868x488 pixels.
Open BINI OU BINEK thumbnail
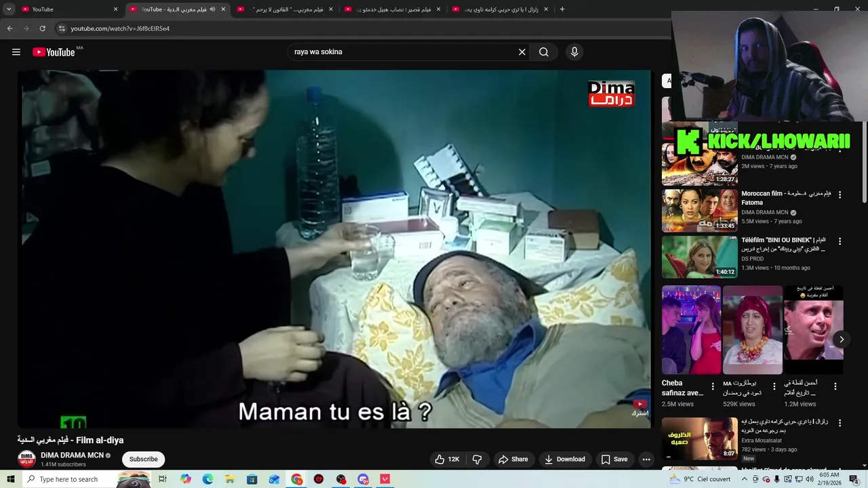[699, 257]
